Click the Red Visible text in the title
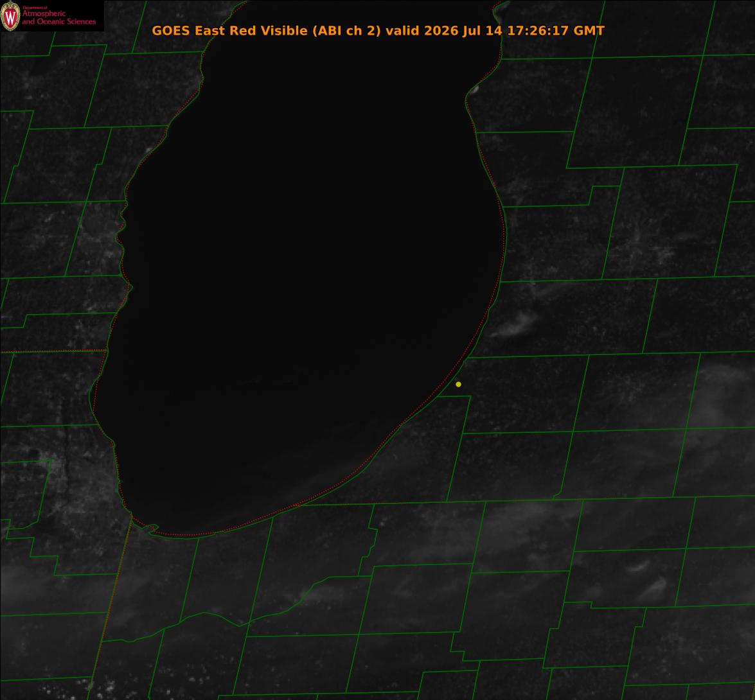The image size is (755, 700). [268, 30]
